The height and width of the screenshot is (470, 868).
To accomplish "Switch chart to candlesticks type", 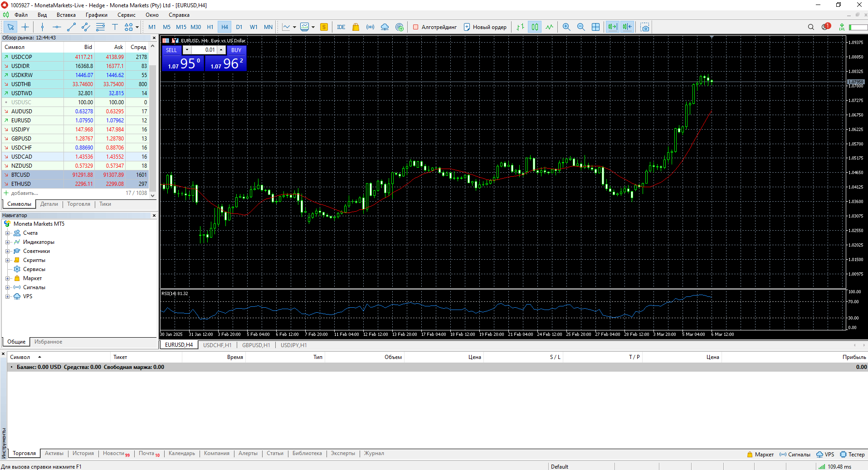I will pyautogui.click(x=535, y=27).
